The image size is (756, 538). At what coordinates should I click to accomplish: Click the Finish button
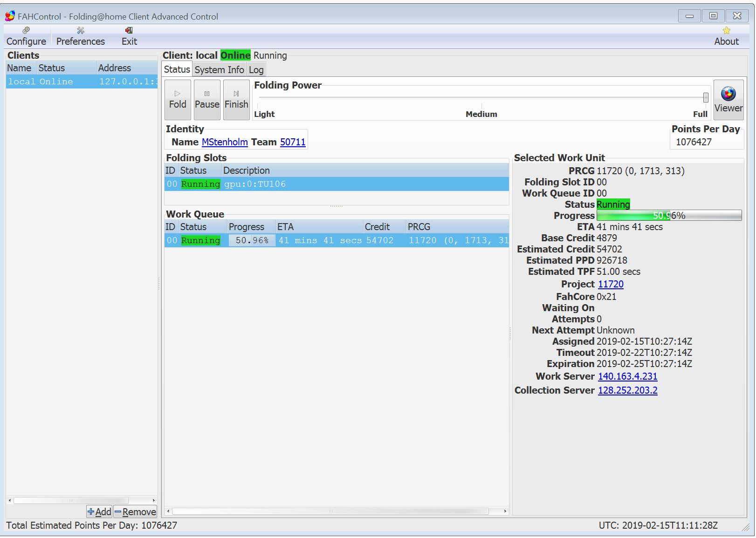point(236,100)
